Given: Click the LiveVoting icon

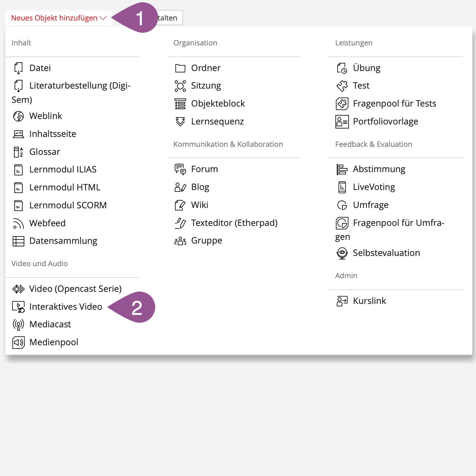Looking at the screenshot, I should tap(342, 187).
